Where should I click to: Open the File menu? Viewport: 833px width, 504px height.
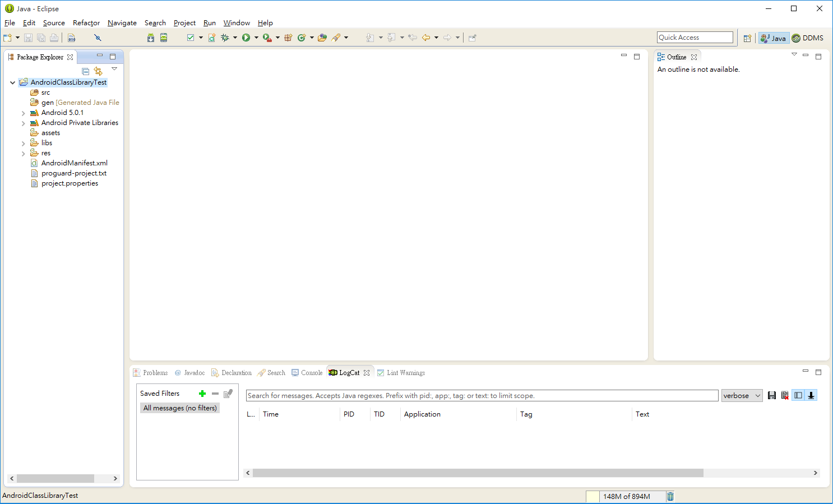10,23
